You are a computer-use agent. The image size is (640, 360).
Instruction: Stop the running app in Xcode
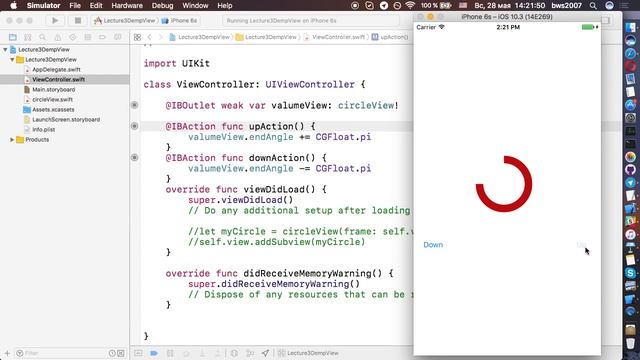tap(78, 20)
